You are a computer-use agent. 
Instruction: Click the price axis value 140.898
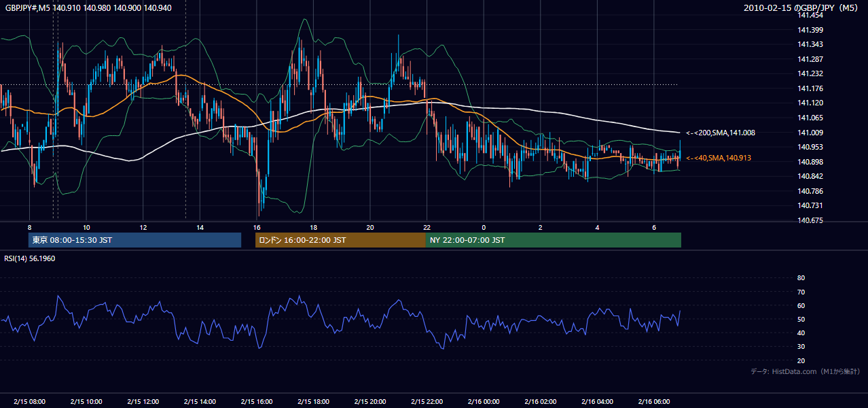tap(810, 162)
